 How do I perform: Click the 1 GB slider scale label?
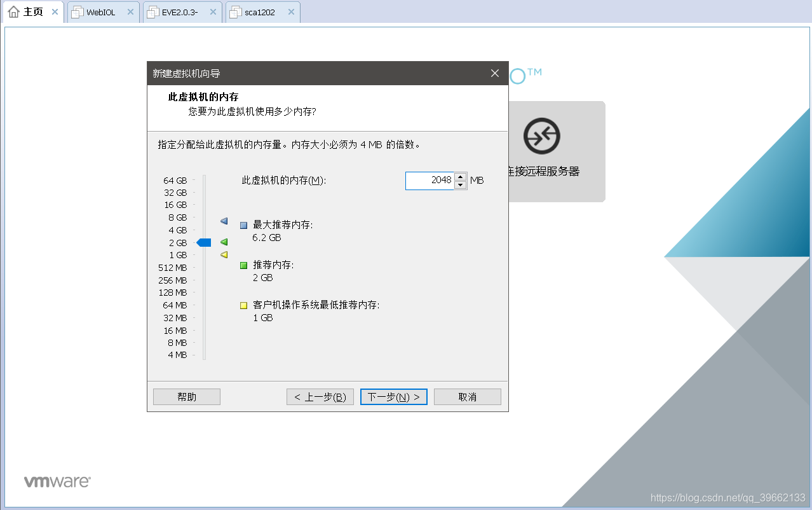point(177,255)
